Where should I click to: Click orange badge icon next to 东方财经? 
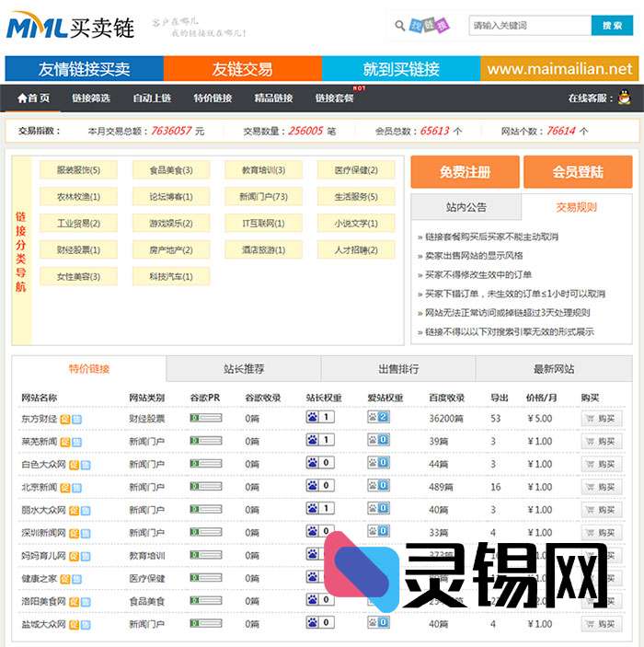[x=64, y=419]
